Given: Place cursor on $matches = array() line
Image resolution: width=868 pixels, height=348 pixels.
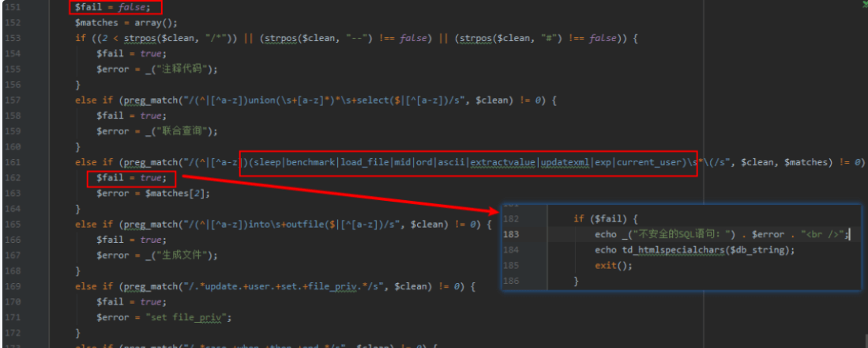Looking at the screenshot, I should coord(126,23).
